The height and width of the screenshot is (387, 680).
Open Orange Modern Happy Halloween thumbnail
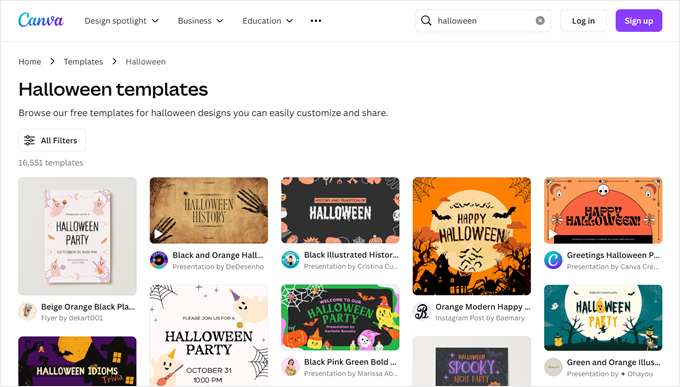(x=471, y=236)
